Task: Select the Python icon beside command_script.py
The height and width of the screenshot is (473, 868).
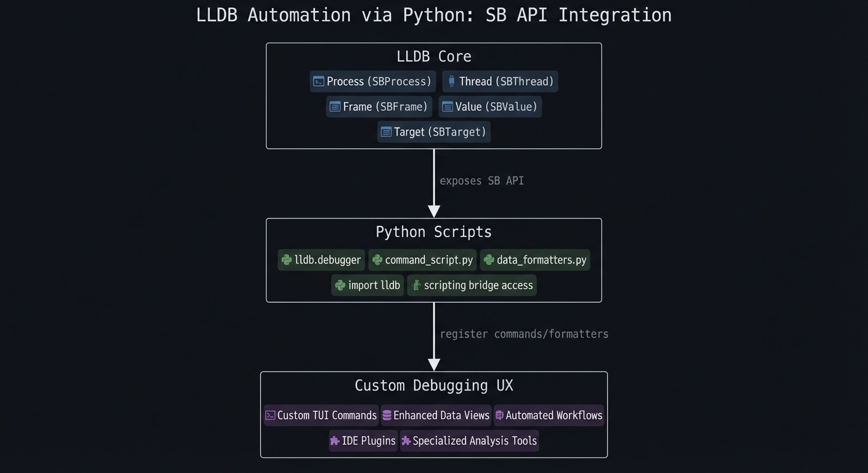Action: click(377, 259)
